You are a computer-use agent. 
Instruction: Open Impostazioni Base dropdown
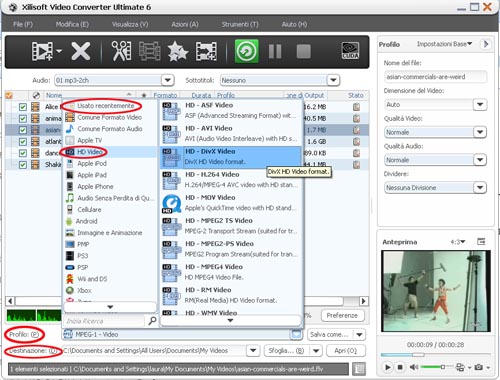(x=444, y=44)
